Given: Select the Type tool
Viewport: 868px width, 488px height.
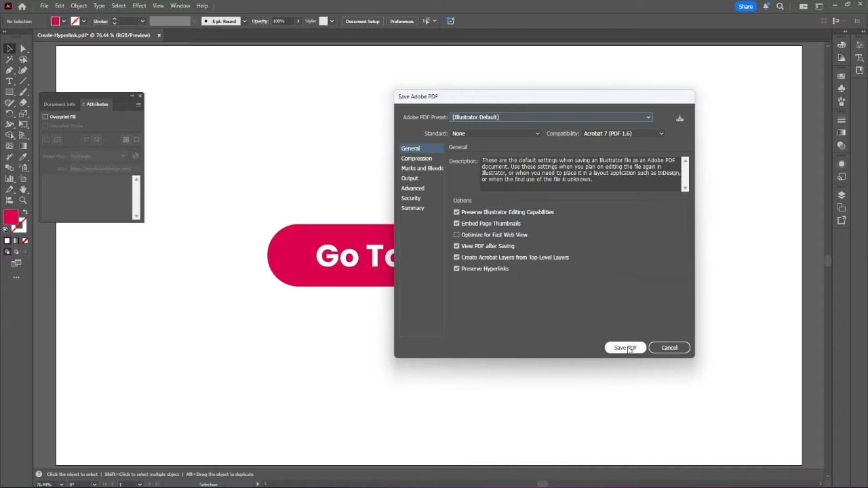Looking at the screenshot, I should pyautogui.click(x=9, y=81).
